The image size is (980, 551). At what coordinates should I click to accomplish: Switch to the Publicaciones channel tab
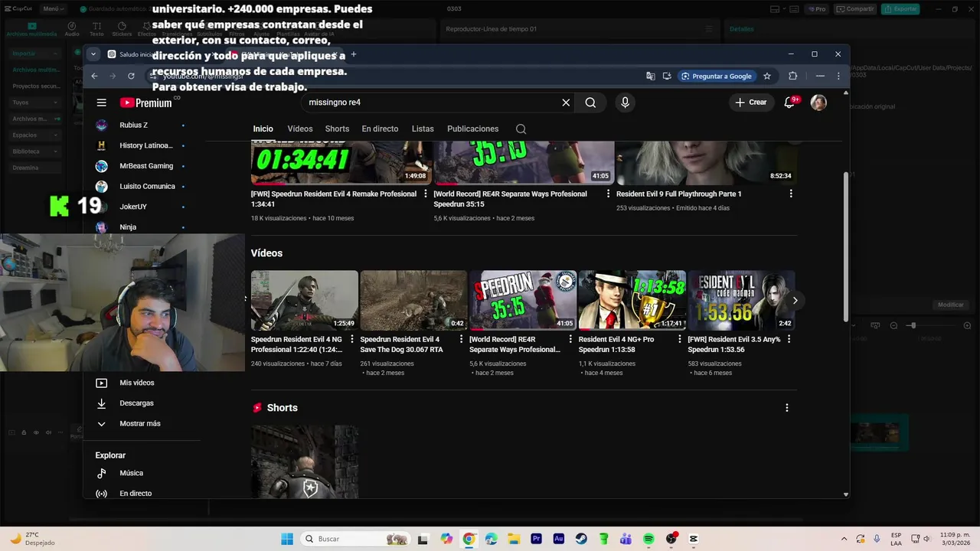click(472, 129)
